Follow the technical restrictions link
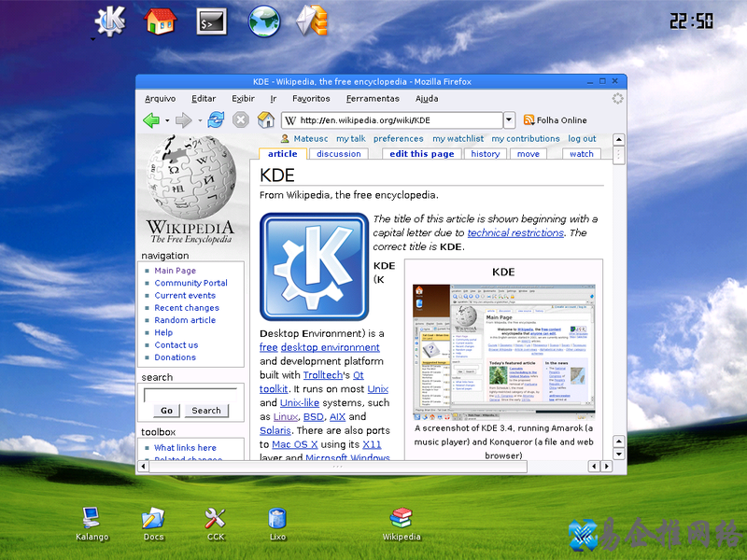Viewport: 747px width, 560px height. (515, 232)
